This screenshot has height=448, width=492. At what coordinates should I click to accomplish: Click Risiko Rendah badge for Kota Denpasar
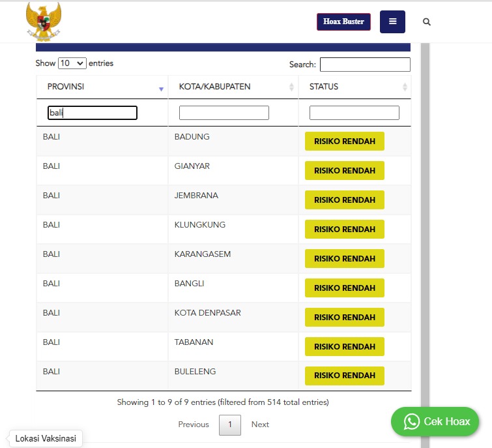pyautogui.click(x=344, y=318)
